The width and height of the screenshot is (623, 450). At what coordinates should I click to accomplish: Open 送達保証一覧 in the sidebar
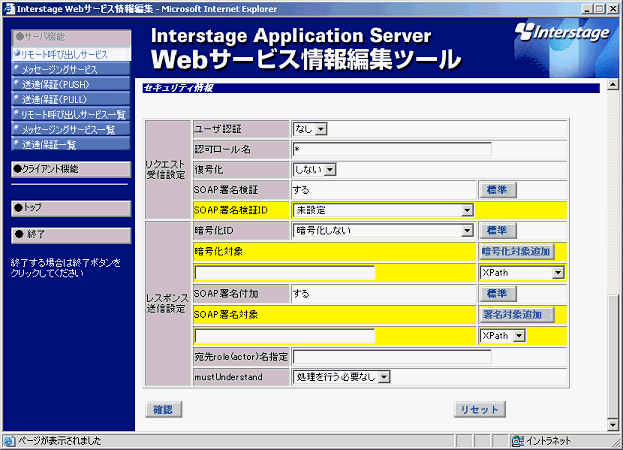coord(71,144)
